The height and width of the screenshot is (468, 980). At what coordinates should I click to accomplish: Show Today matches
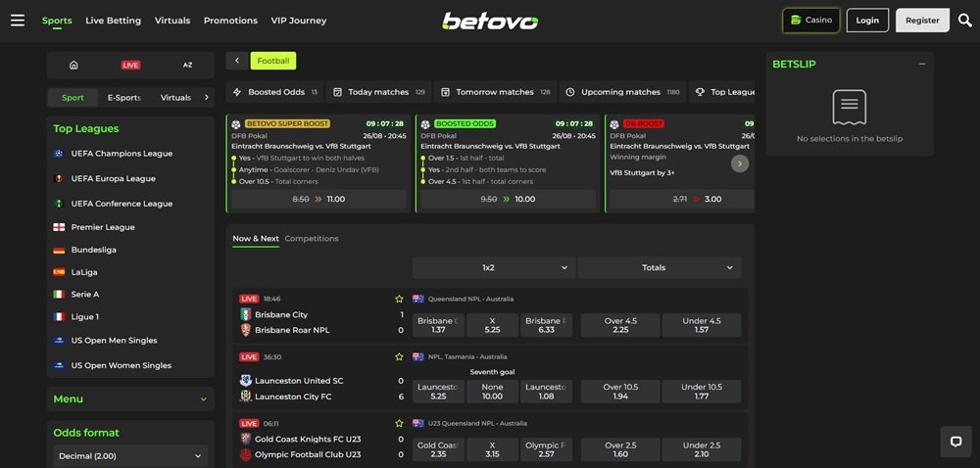pyautogui.click(x=378, y=92)
